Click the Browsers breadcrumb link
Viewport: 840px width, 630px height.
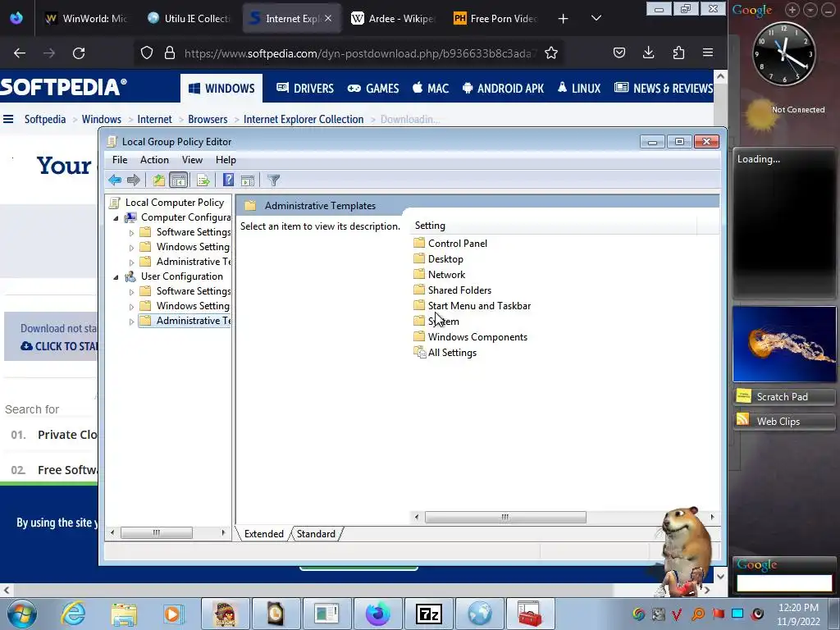pos(208,119)
